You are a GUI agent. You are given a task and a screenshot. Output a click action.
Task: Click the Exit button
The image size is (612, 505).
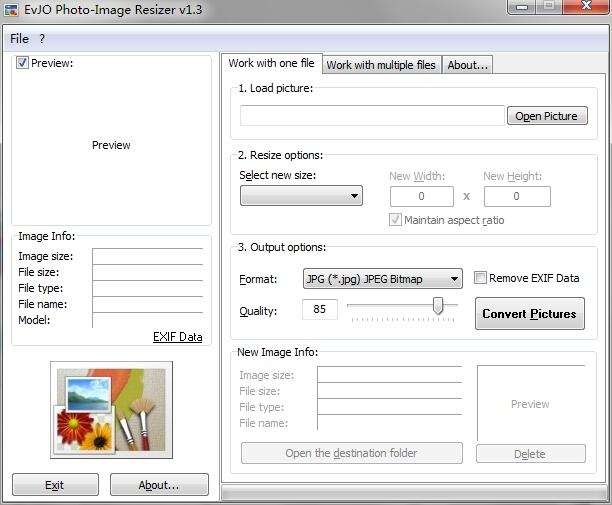point(55,485)
